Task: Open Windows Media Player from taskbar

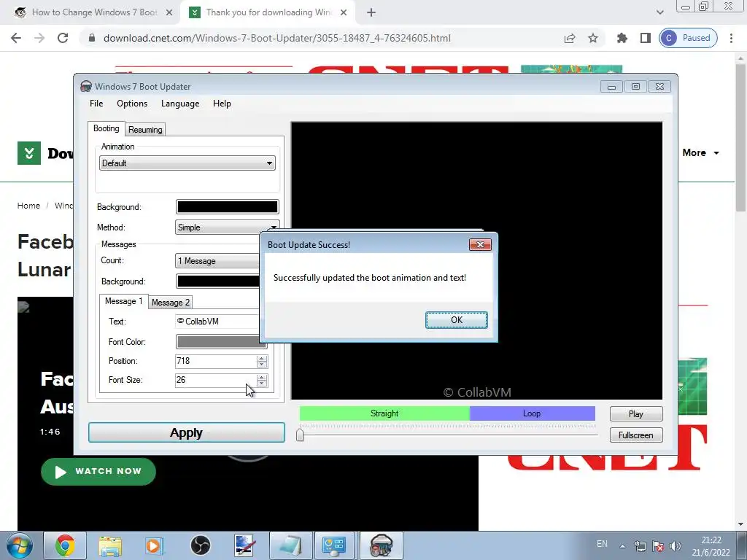Action: (x=153, y=545)
